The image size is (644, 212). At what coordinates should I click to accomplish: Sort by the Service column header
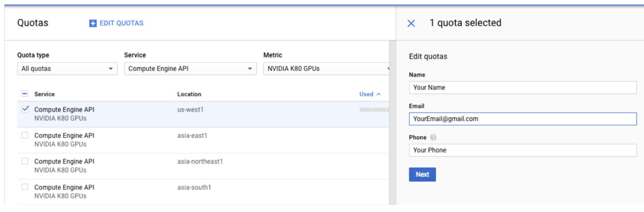coord(45,94)
